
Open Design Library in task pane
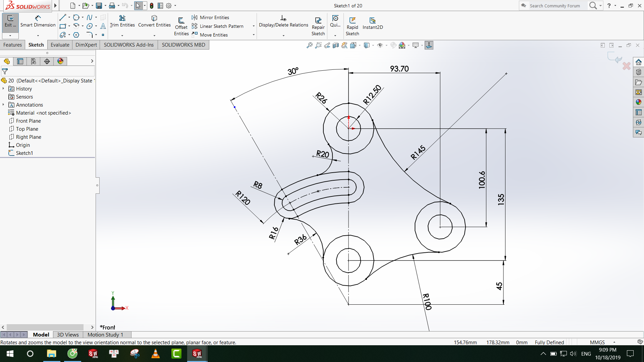638,72
